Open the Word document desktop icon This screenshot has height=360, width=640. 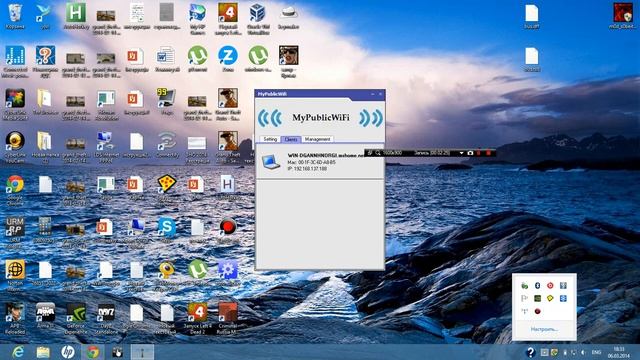coord(167,59)
